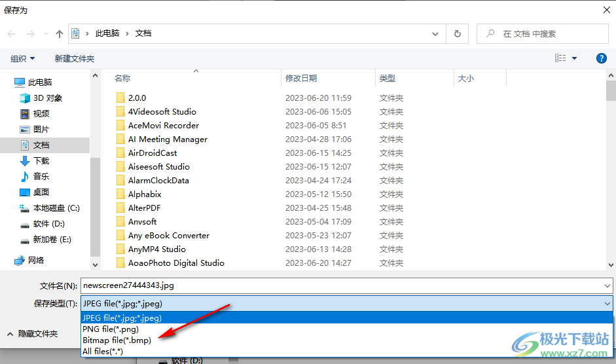Screen dimensions: 616x364
Task: Select the Any eBook Converter folder icon
Action: pyautogui.click(x=120, y=235)
